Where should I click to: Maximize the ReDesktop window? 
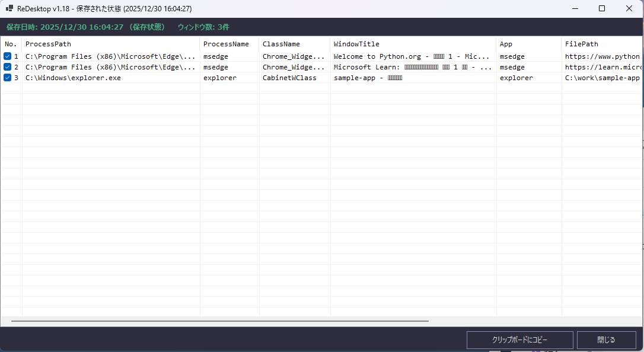click(x=602, y=8)
